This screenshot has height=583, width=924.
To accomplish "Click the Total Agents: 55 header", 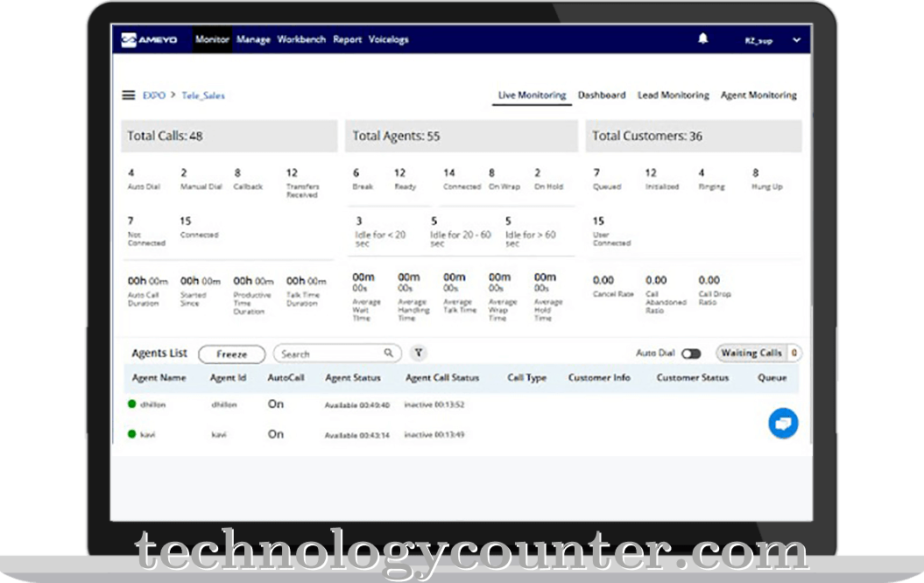I will (462, 136).
